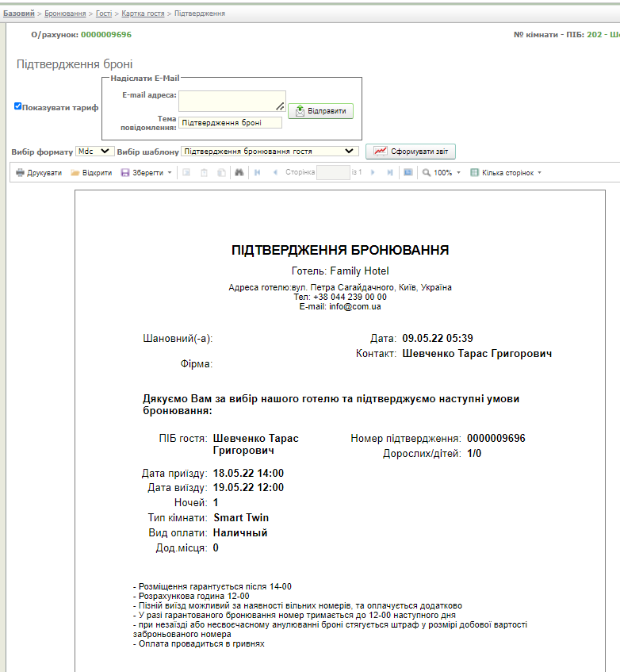
Task: Open the 'Вибір формату' dropdown
Action: coord(95,151)
